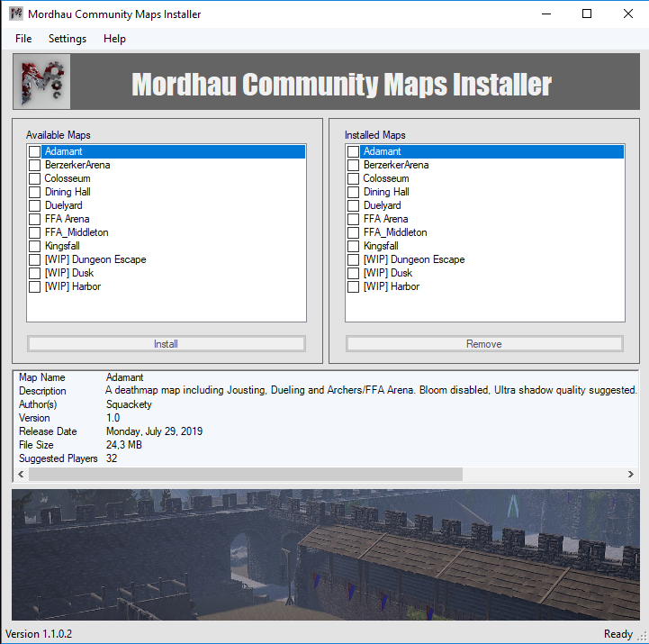Select BerzerkerArena name in Available Maps list
Viewport: 649px width, 644px height.
pos(77,165)
